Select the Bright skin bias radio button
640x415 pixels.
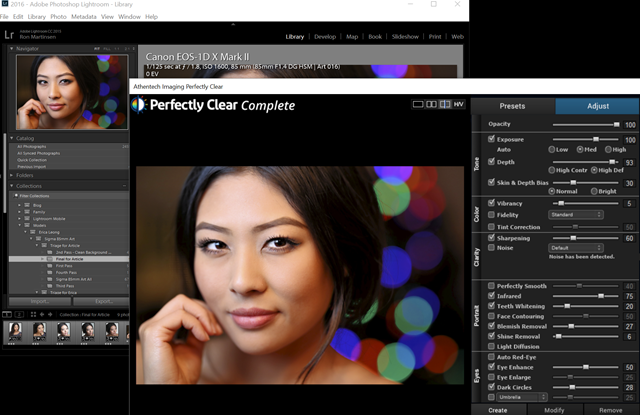point(594,191)
